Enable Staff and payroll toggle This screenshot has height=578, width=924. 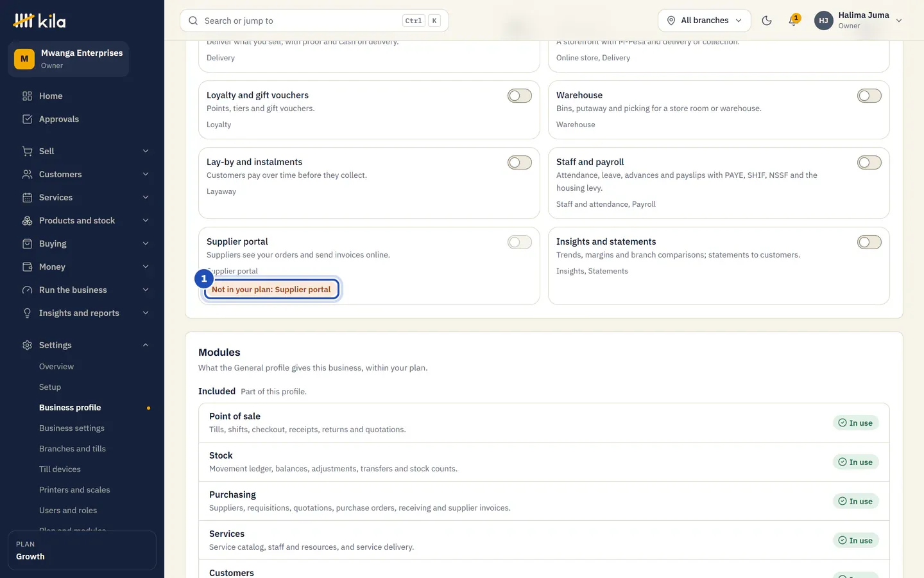coord(869,162)
